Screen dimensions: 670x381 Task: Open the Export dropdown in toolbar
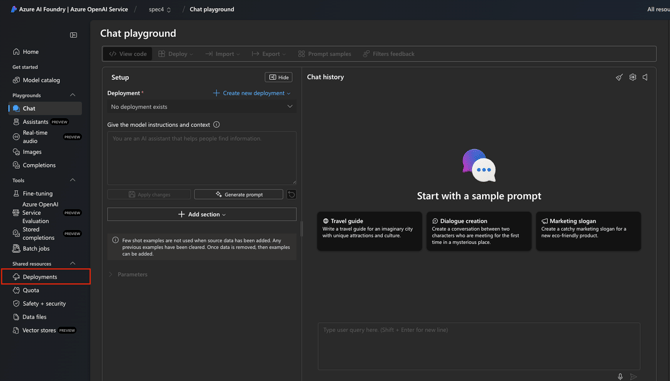(269, 54)
